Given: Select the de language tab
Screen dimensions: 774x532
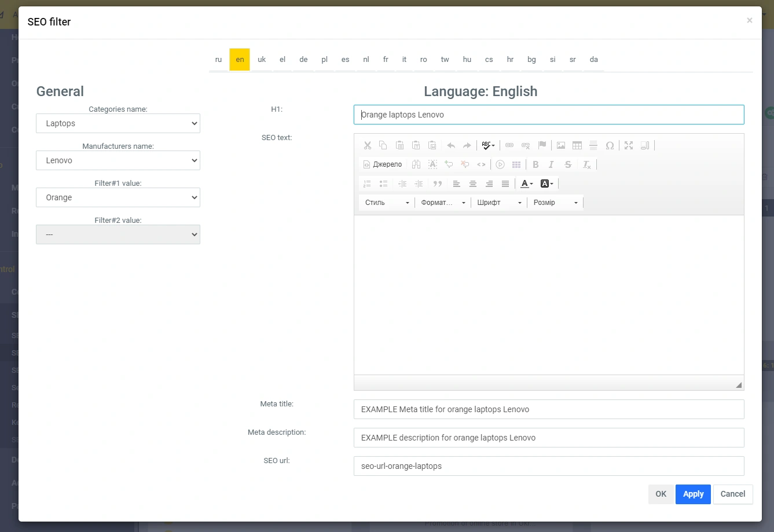Looking at the screenshot, I should pos(303,60).
